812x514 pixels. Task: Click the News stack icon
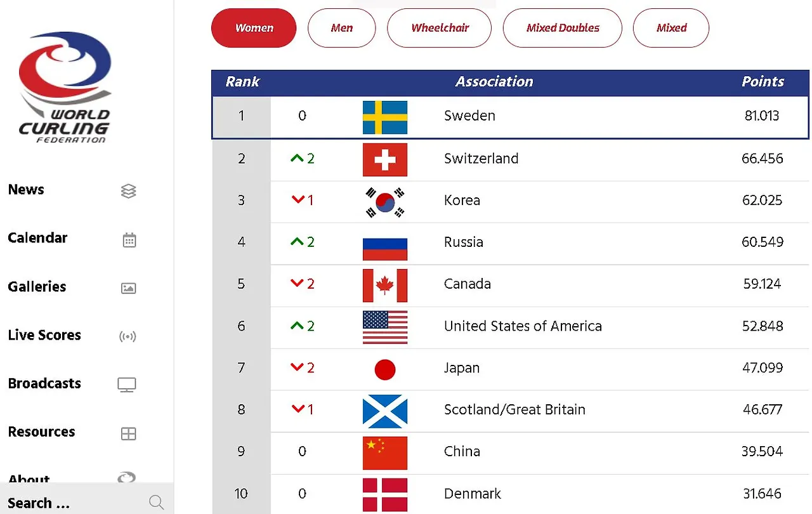(x=128, y=190)
